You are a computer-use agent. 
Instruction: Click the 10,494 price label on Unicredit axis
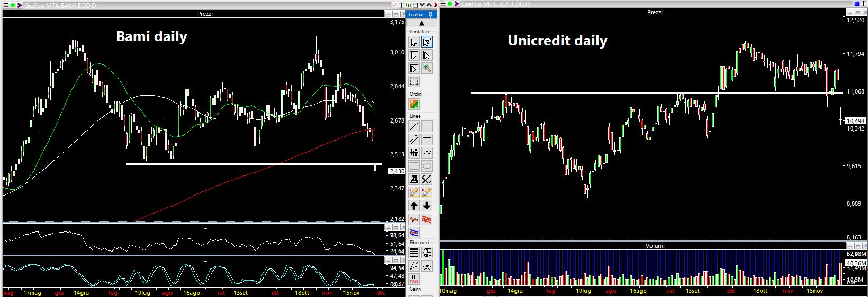(x=855, y=120)
